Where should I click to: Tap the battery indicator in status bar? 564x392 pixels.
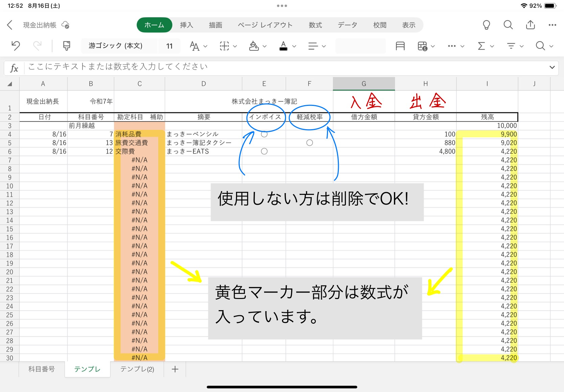[550, 6]
